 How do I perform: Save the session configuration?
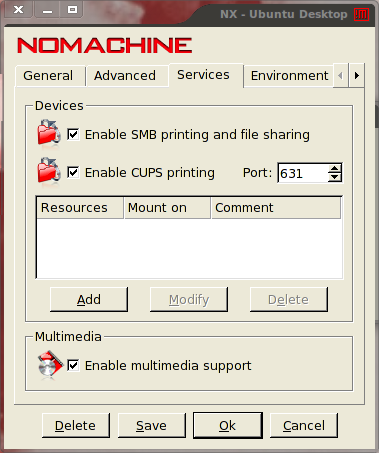(x=152, y=425)
